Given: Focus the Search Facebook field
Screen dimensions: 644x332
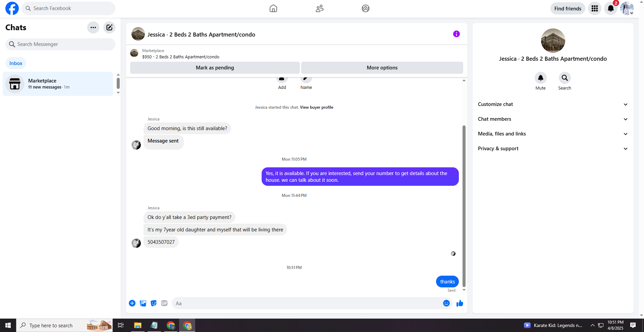Looking at the screenshot, I should (x=68, y=8).
